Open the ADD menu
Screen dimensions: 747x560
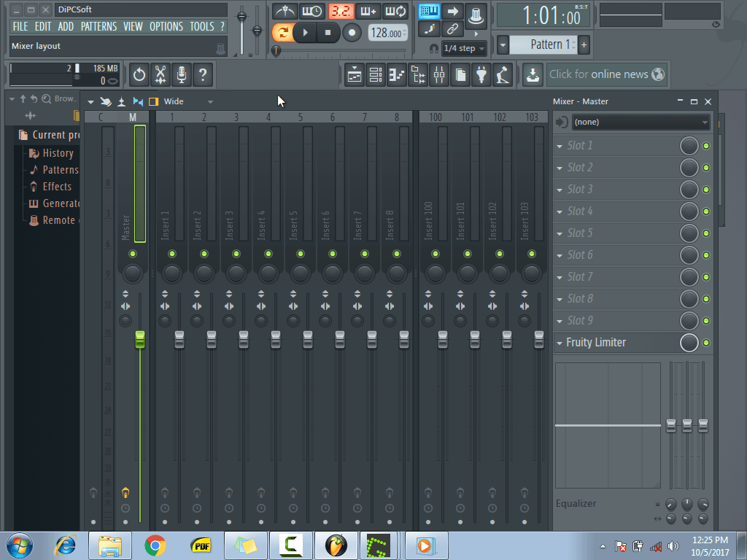66,27
